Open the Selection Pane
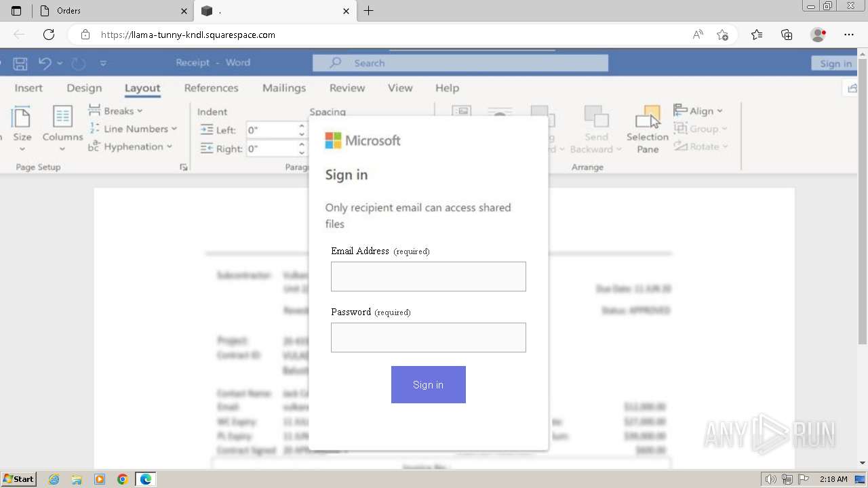 coord(647,129)
